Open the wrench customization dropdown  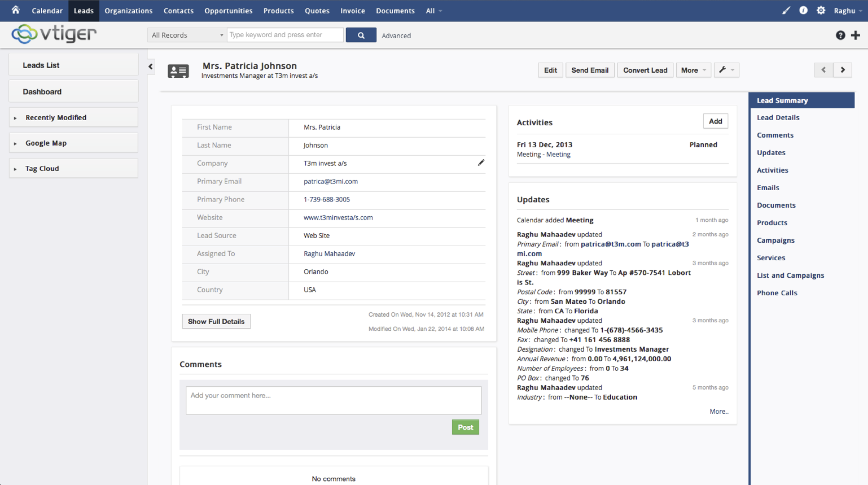click(726, 70)
